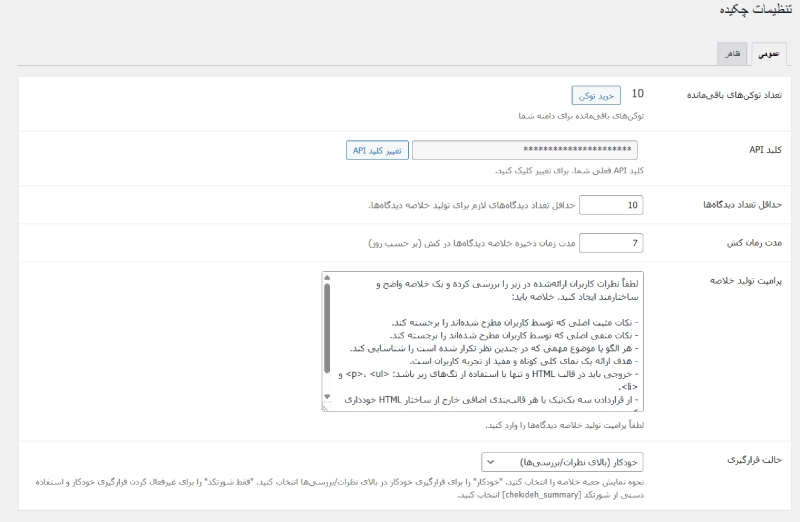
Task: Click the حداقل تعداد دیدگاه‌ها label
Action: tap(741, 205)
